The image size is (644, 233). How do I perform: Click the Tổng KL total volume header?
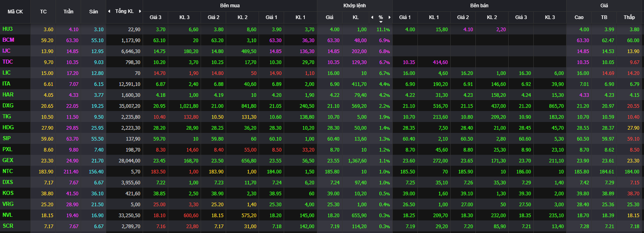[x=124, y=11]
